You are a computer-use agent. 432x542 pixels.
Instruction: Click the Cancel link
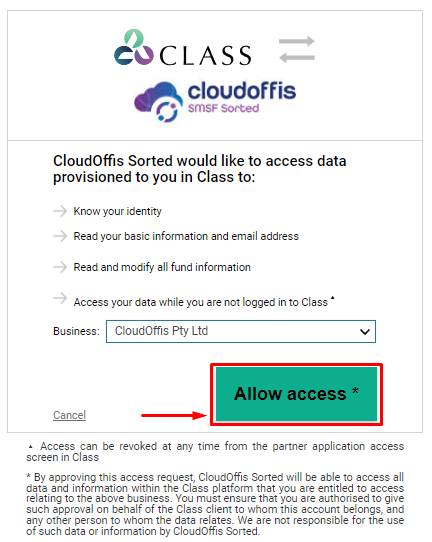69,415
